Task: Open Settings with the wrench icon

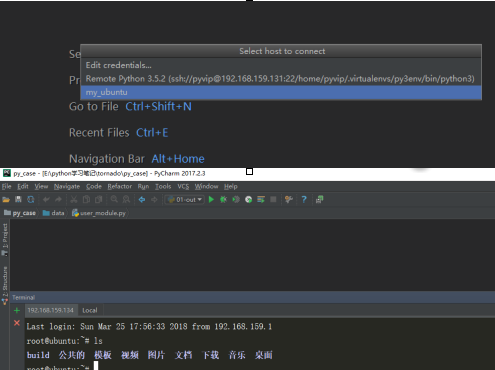Action: [289, 199]
